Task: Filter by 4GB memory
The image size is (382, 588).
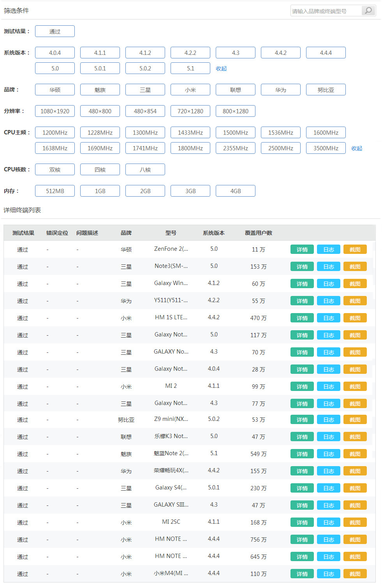Action: click(x=236, y=191)
